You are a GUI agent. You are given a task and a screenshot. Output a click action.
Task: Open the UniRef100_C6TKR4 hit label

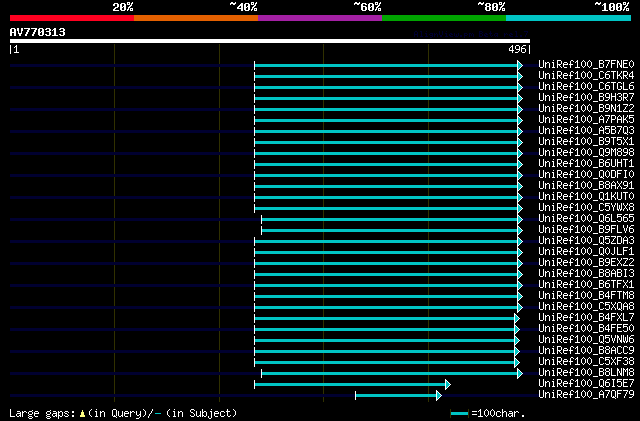point(586,76)
